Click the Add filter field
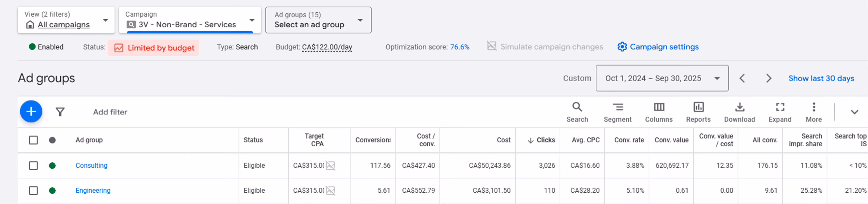The height and width of the screenshot is (204, 868). coord(110,112)
